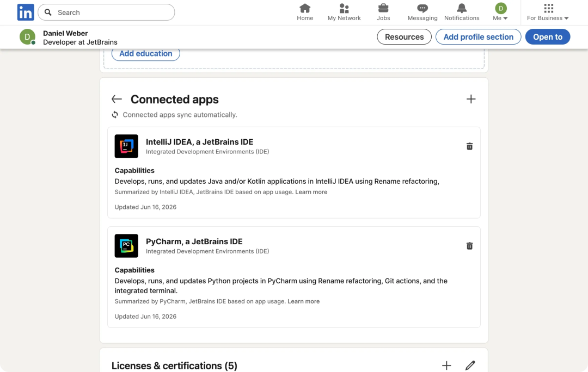
Task: Delete the IntelliJ IDEA connected app
Action: click(469, 146)
